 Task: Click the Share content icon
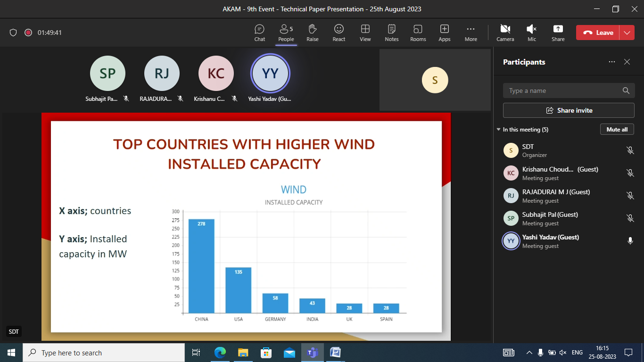click(x=558, y=33)
